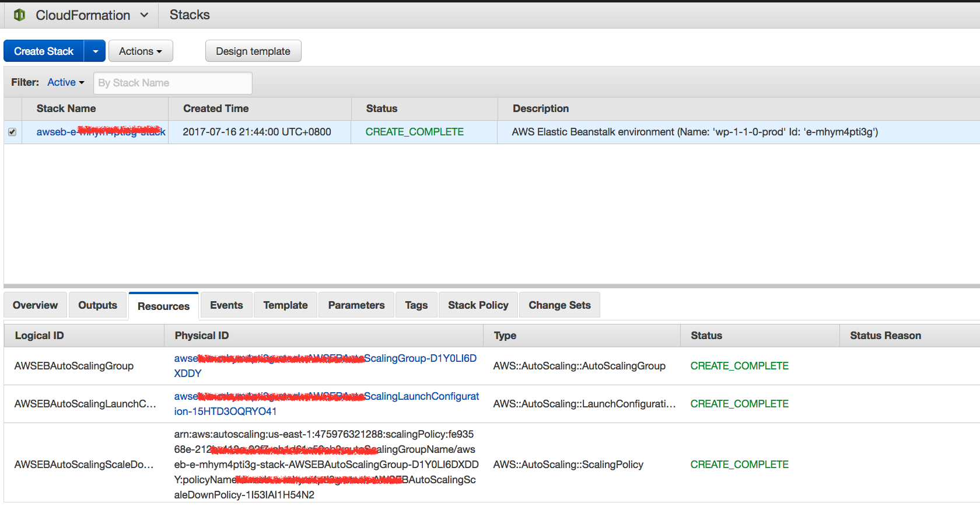Screen dimensions: 980x506
Task: Click the pane splitter bar above the tabs
Action: pos(492,286)
